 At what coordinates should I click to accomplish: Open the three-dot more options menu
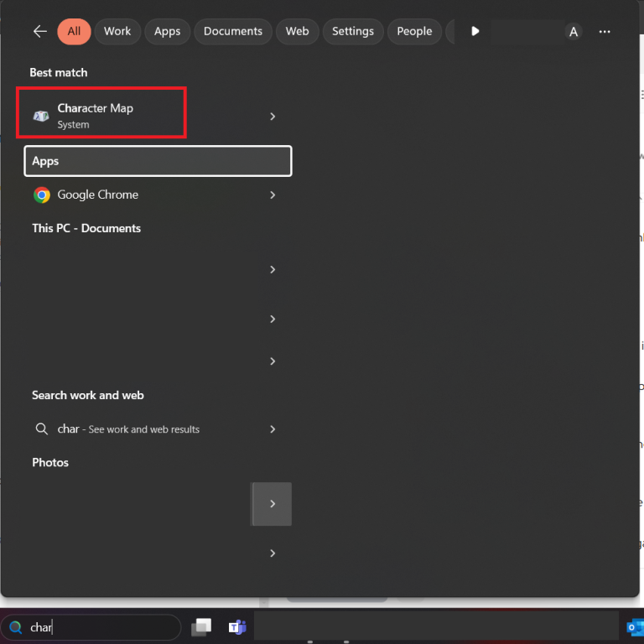click(x=605, y=31)
